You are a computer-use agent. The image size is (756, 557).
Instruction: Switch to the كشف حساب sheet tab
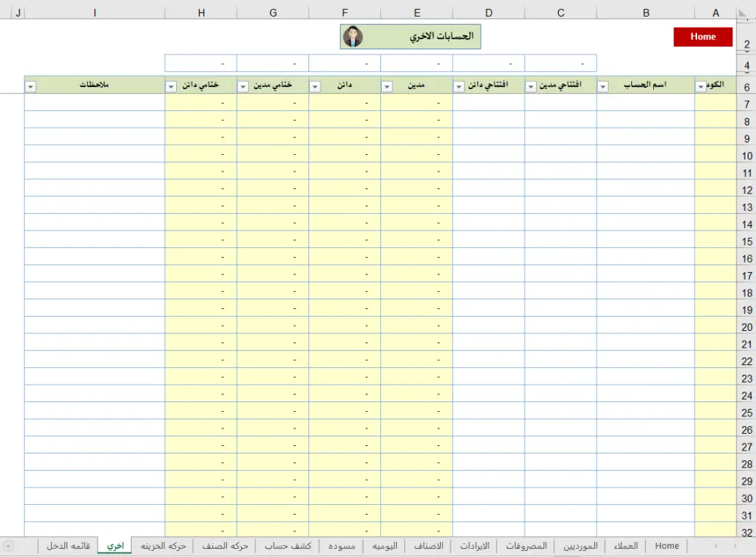tap(288, 546)
